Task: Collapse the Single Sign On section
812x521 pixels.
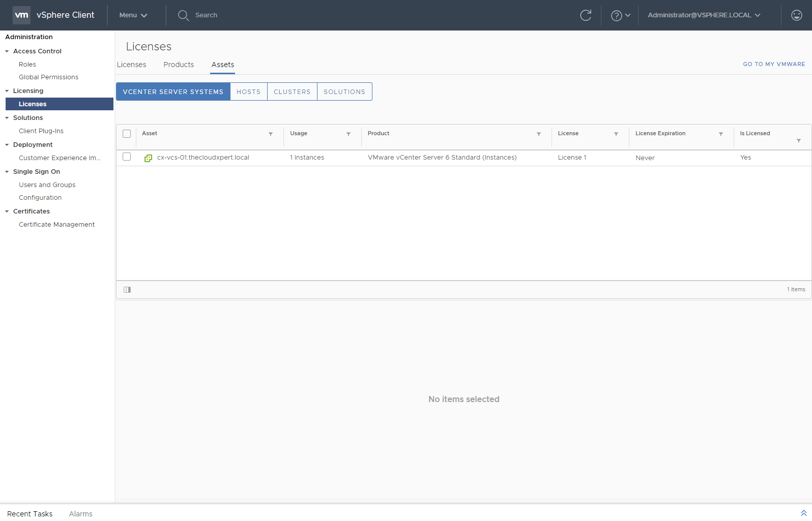Action: [7, 172]
